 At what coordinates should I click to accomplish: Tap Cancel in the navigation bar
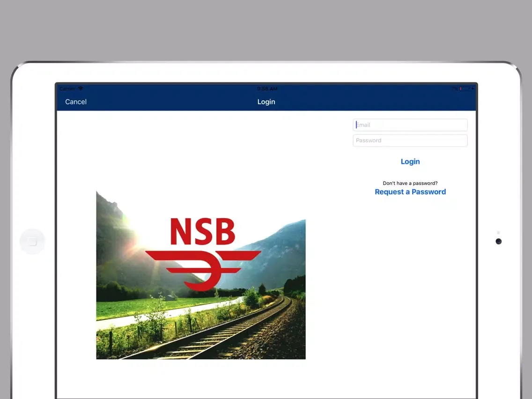76,102
